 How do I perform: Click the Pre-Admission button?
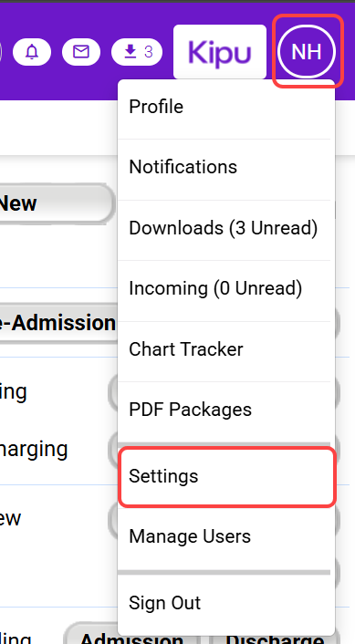58,323
